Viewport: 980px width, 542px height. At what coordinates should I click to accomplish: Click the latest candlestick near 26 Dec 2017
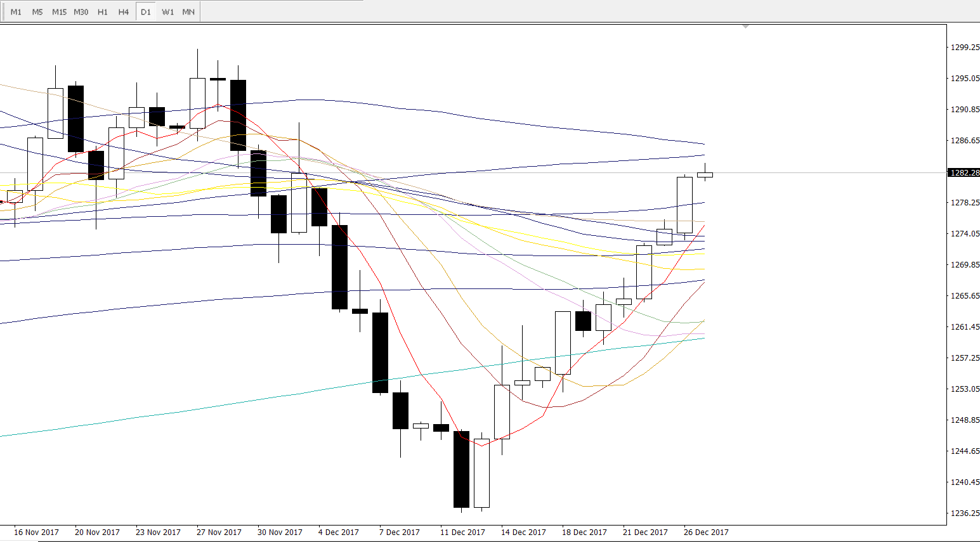coord(705,174)
